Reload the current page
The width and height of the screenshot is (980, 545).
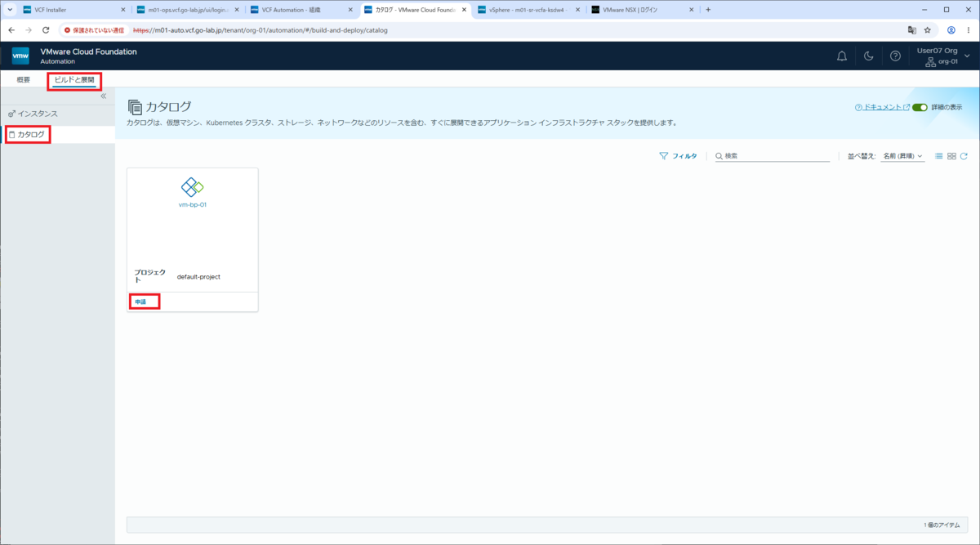(x=46, y=29)
